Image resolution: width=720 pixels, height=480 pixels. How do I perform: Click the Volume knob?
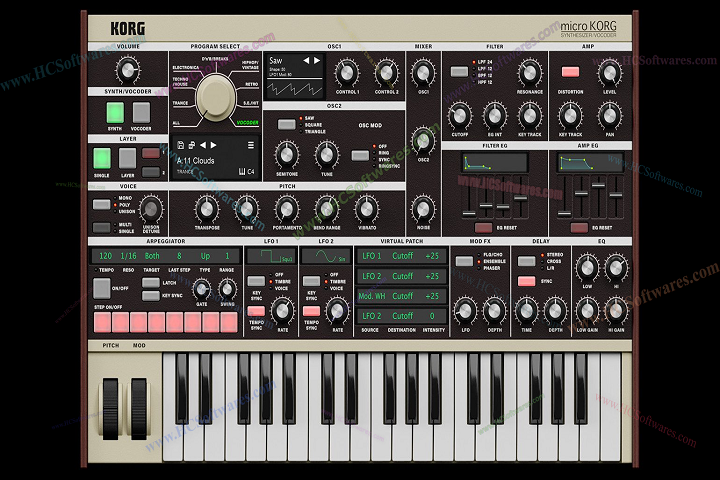[127, 70]
